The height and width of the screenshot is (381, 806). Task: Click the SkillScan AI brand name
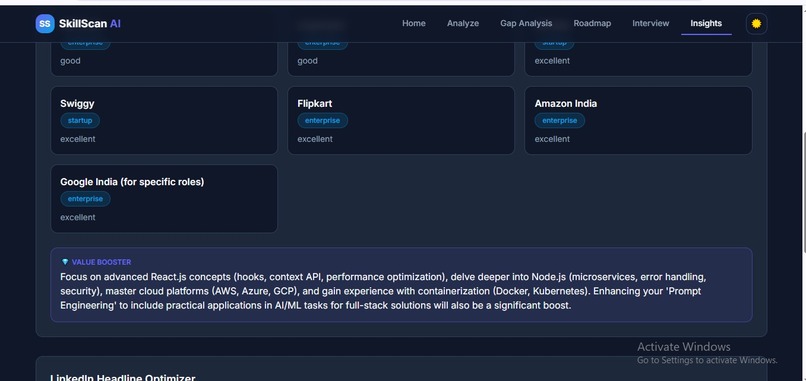click(90, 24)
